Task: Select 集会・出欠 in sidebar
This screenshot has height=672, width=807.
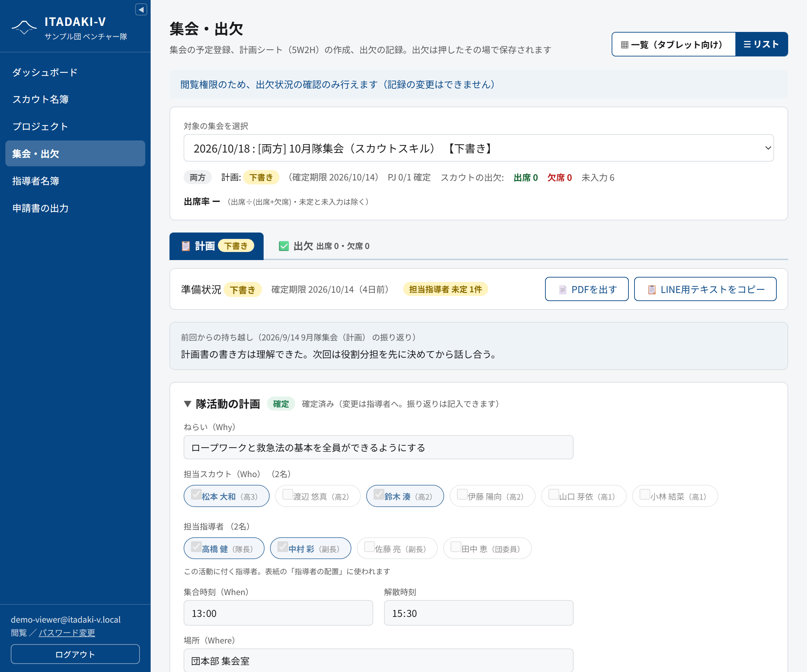Action: click(x=75, y=154)
